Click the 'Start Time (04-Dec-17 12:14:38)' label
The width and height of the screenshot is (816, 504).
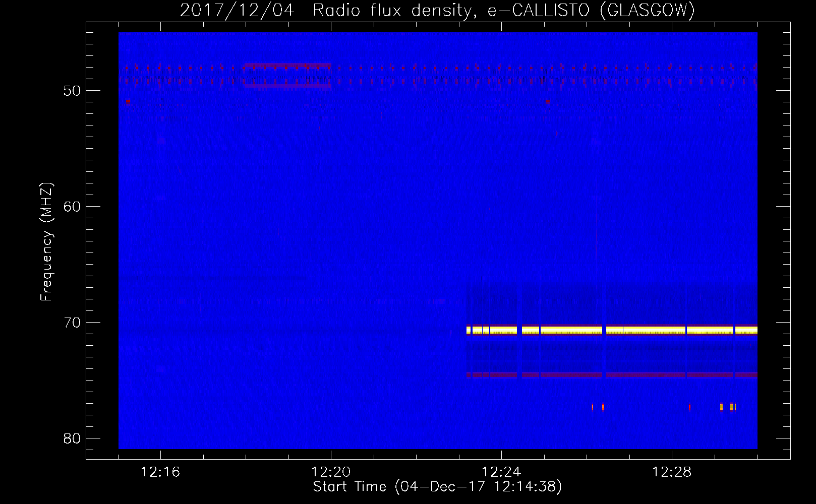coord(437,487)
